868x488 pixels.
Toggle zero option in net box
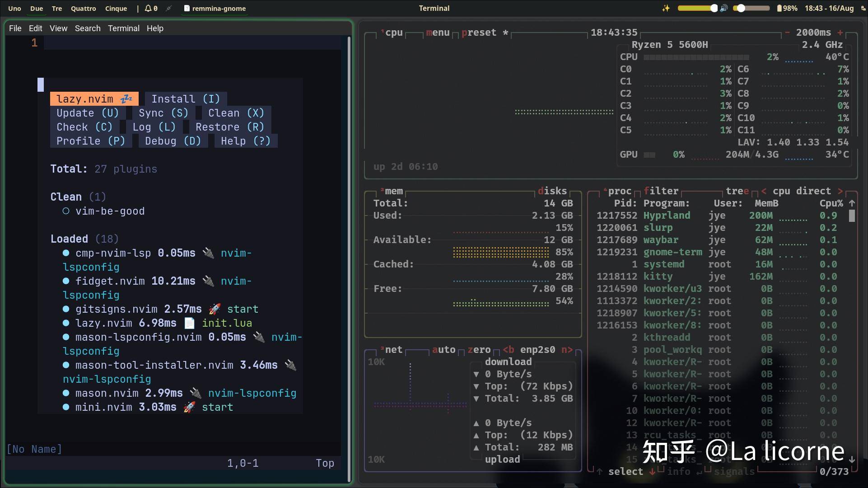[479, 349]
